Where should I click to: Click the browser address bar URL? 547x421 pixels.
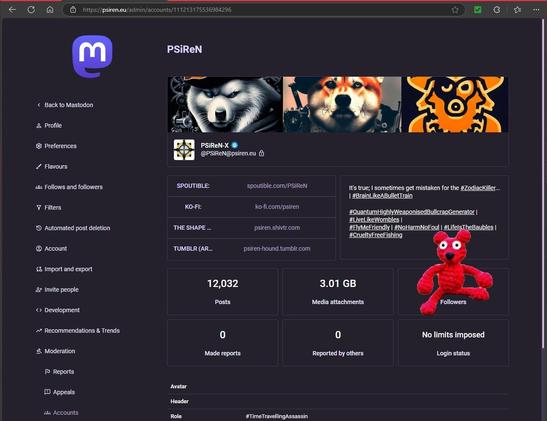click(x=157, y=10)
